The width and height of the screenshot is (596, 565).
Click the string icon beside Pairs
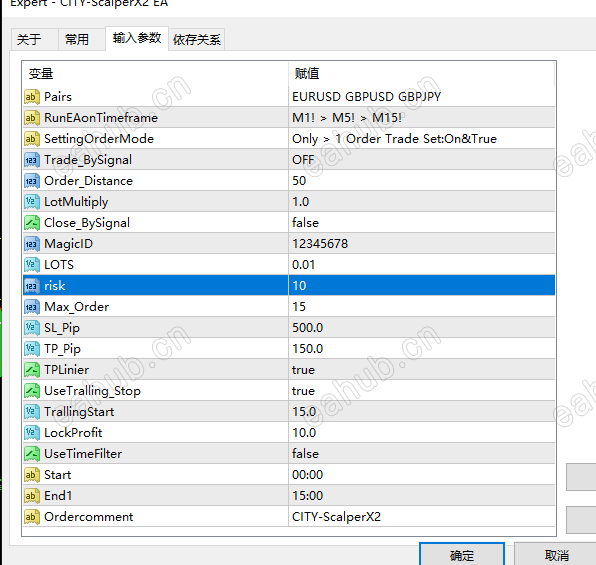pos(32,97)
